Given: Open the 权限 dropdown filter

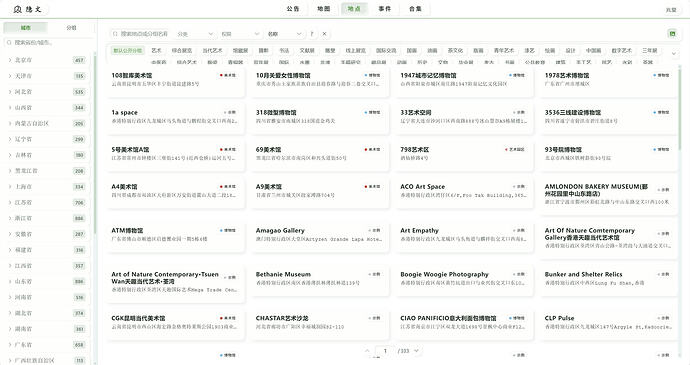Looking at the screenshot, I should click(x=240, y=34).
